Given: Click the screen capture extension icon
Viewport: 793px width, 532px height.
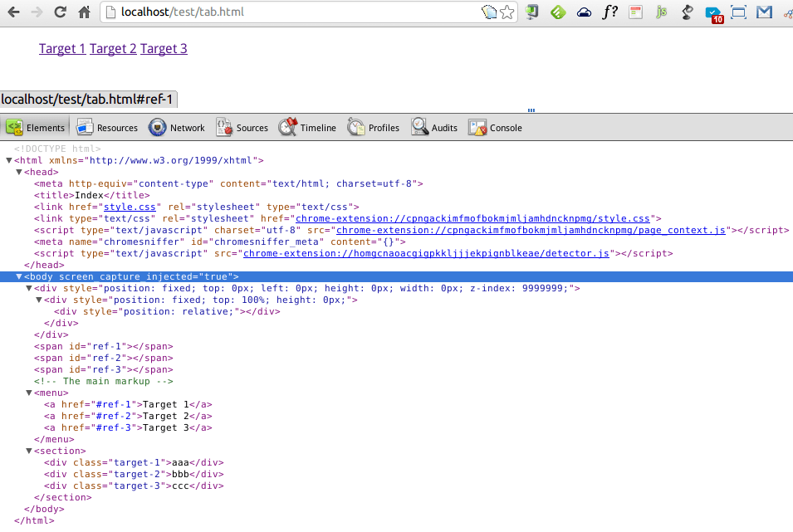Looking at the screenshot, I should pyautogui.click(x=738, y=12).
